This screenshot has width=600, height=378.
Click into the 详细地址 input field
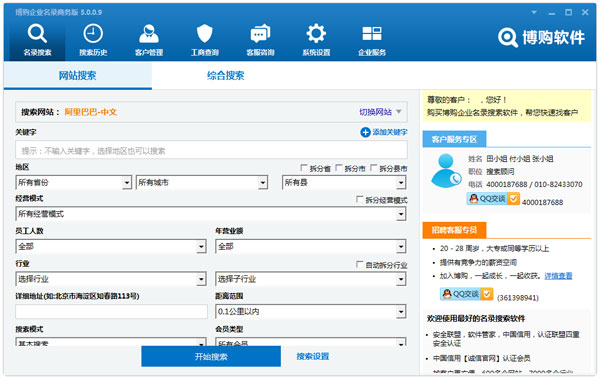[x=111, y=312]
